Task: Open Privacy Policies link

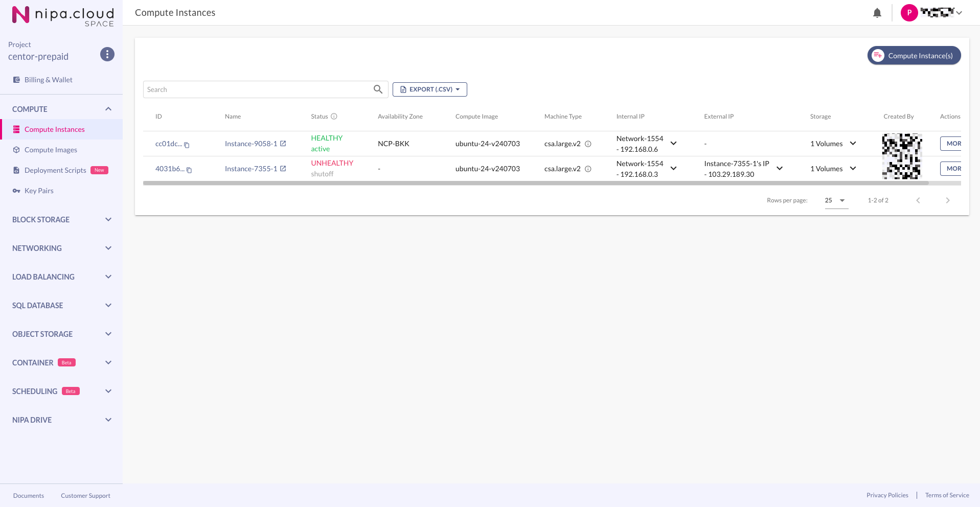Action: [x=887, y=495]
